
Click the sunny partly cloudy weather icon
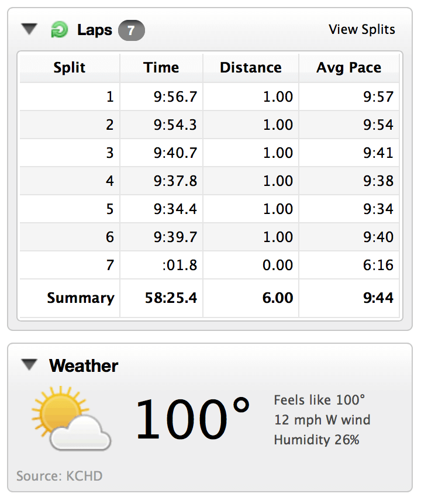tap(71, 418)
